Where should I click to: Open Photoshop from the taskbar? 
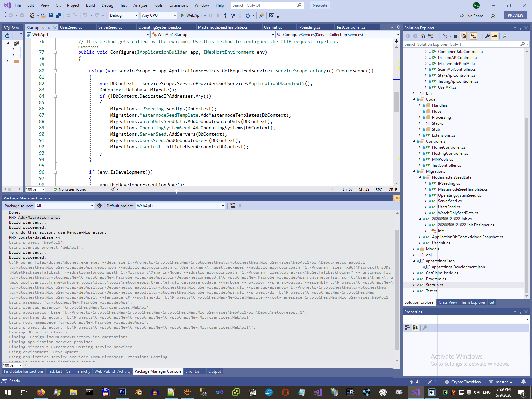(x=122, y=392)
